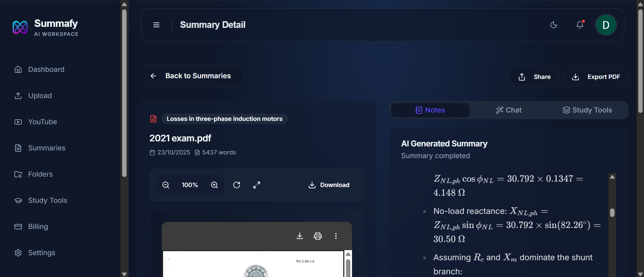Click the red PDF file icon

[x=153, y=119]
